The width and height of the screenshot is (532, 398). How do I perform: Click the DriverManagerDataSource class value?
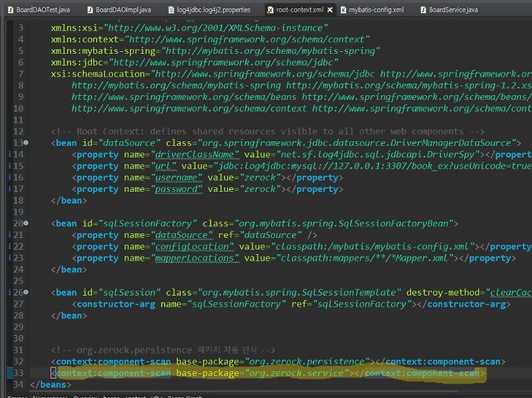[x=356, y=143]
